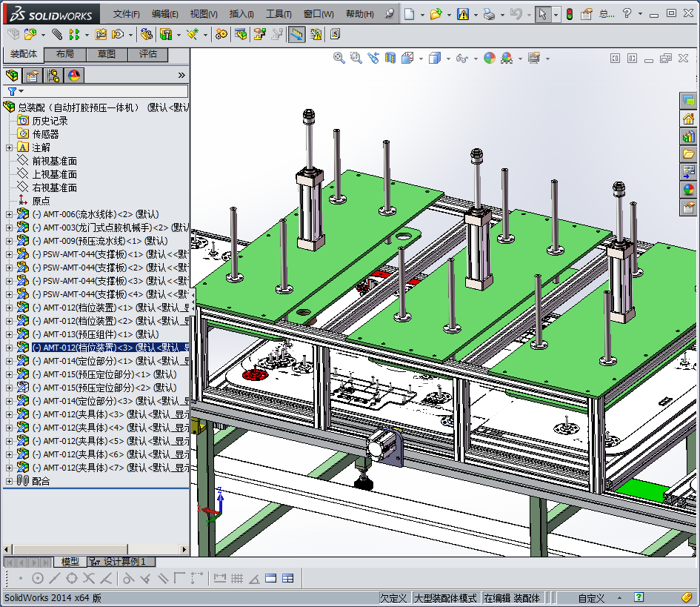
Task: Click the Section View icon in viewport toolbar
Action: (390, 58)
